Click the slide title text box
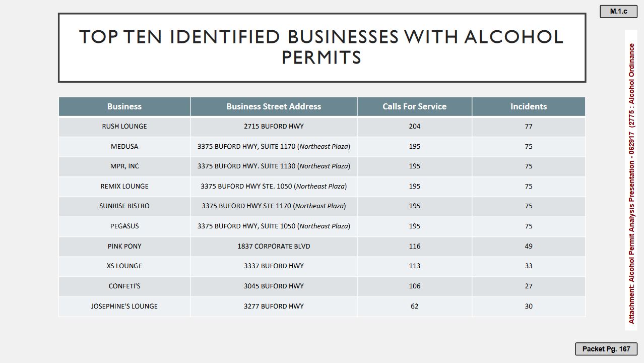Screen dimensions: 644x363 (x=321, y=47)
